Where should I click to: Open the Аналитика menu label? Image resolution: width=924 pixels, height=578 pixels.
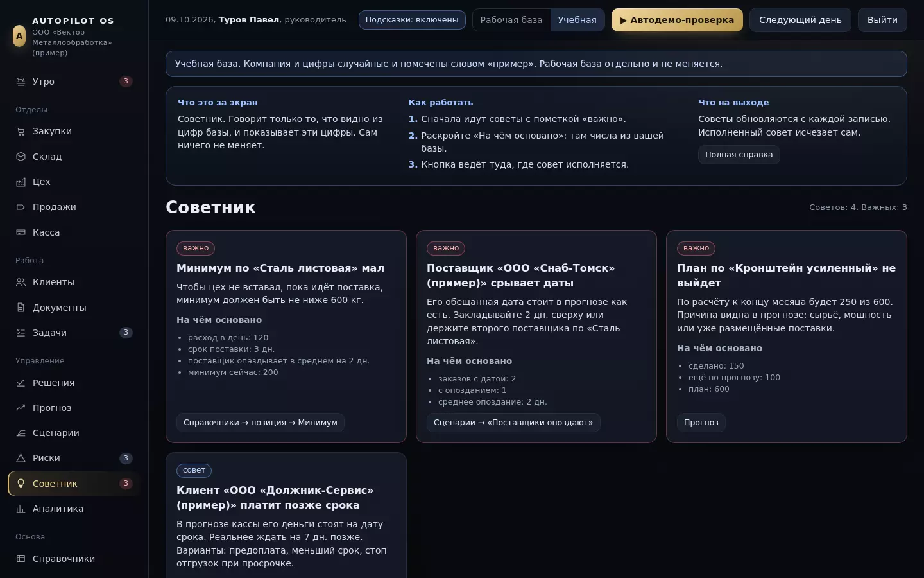pyautogui.click(x=58, y=509)
